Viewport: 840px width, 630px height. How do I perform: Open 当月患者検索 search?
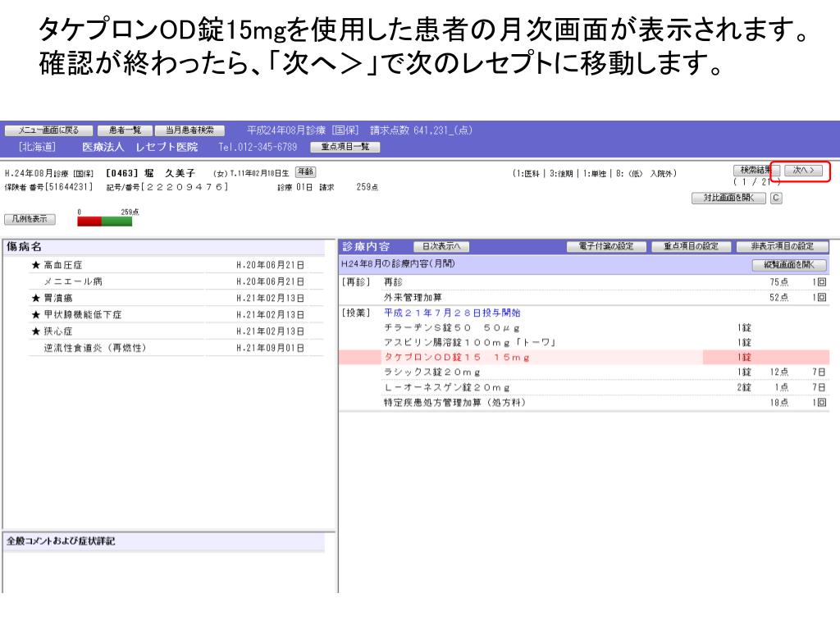[x=189, y=130]
